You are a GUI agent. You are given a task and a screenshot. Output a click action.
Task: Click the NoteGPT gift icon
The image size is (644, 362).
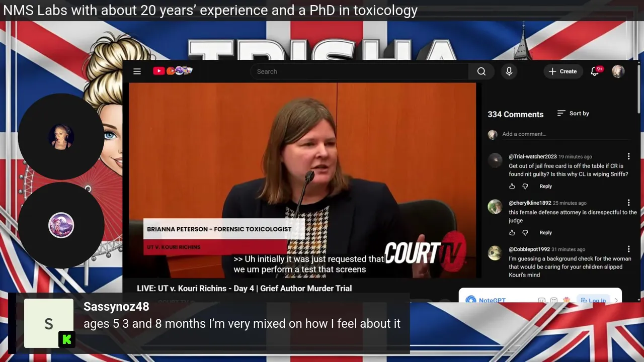[567, 300]
